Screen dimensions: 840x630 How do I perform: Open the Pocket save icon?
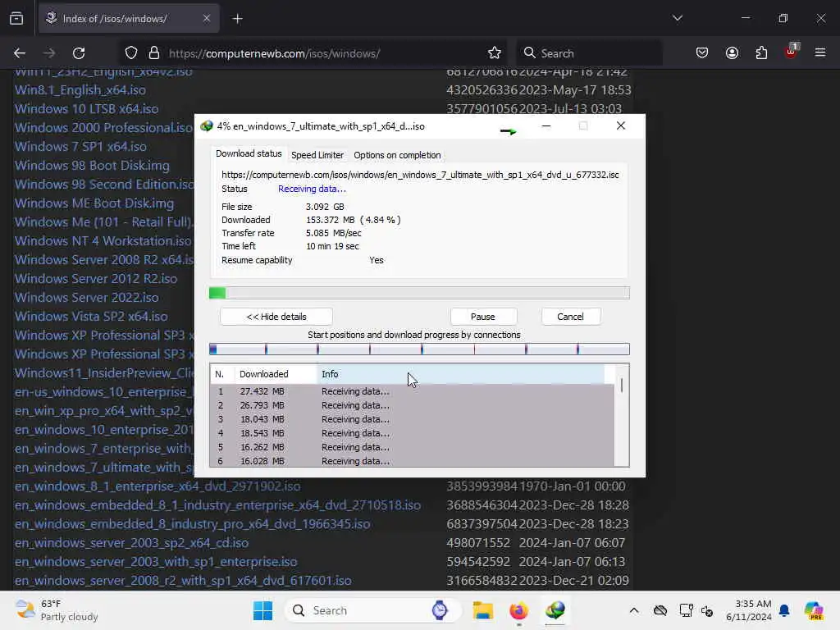pos(702,53)
